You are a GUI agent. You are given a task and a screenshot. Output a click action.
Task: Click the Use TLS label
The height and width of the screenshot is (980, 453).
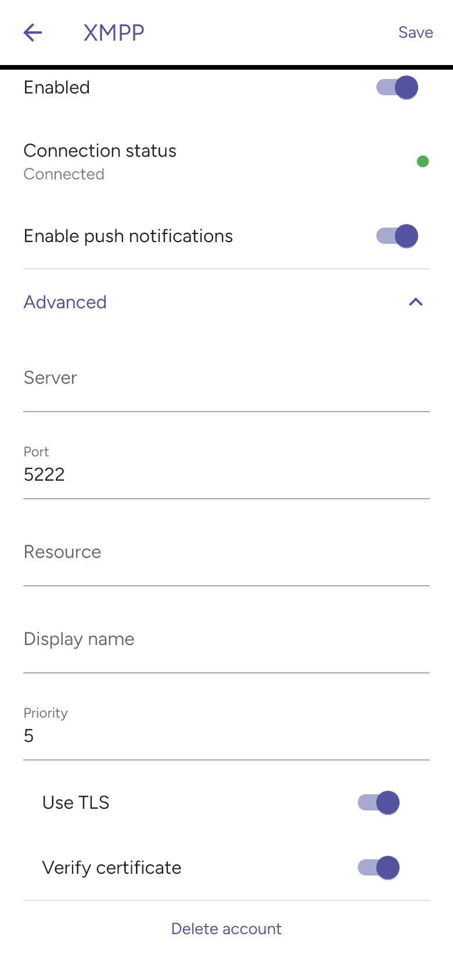tap(76, 803)
